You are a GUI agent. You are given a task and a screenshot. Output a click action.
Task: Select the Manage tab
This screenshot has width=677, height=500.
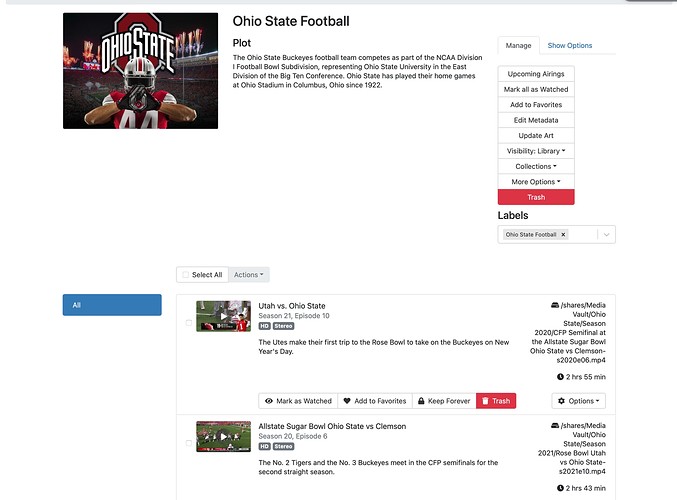tap(518, 45)
